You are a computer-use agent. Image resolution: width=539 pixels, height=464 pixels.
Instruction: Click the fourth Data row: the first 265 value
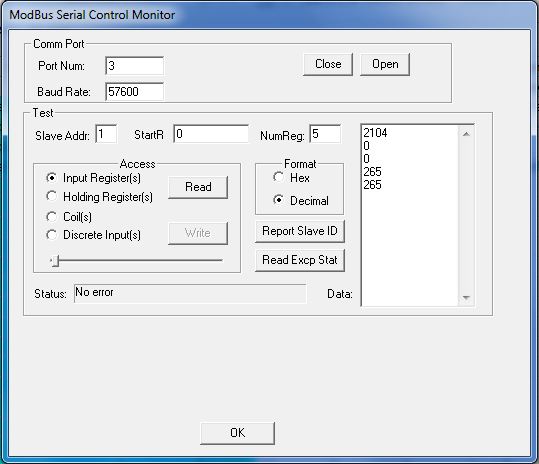click(x=372, y=172)
